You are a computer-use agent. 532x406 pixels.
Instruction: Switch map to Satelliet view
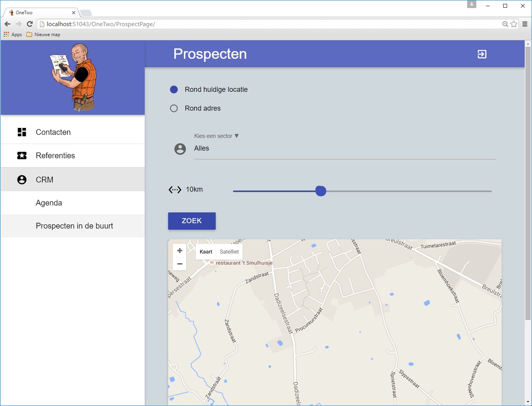229,252
